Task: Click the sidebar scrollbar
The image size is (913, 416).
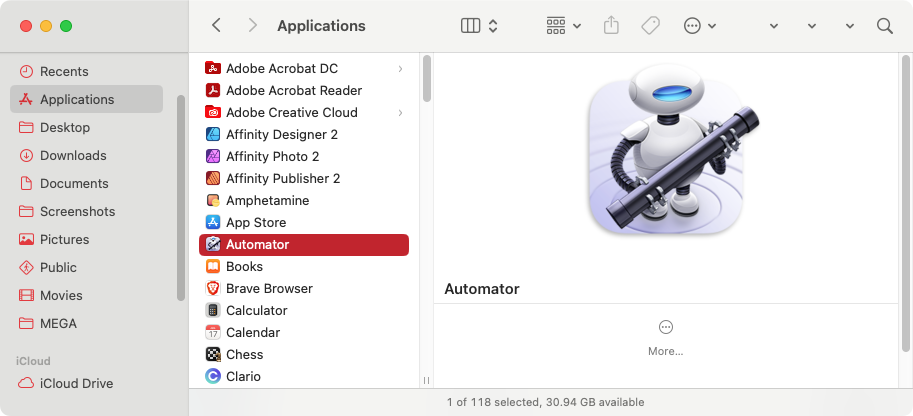Action: [x=181, y=198]
